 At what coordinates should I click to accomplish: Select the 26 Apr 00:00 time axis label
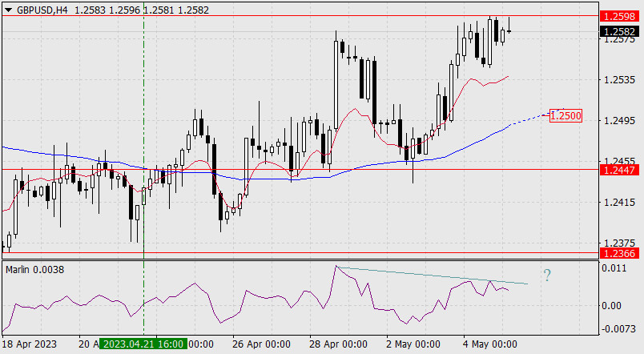click(261, 344)
